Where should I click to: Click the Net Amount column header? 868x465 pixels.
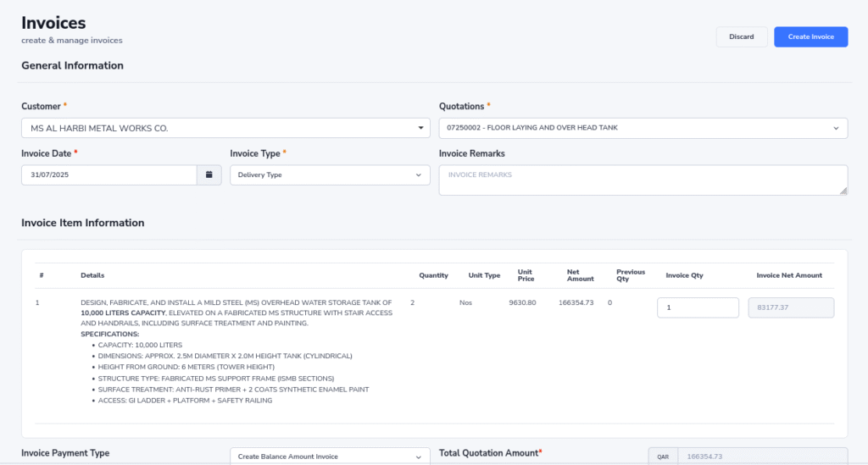[x=580, y=275]
